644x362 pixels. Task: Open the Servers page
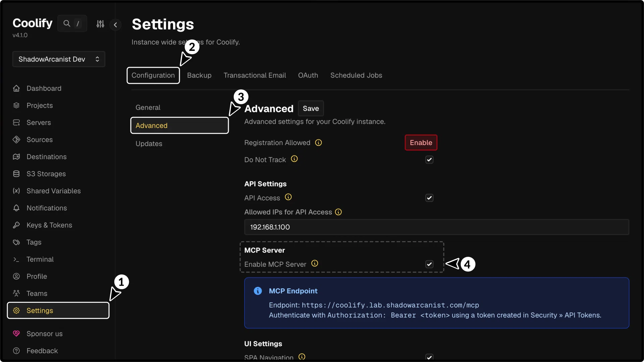pyautogui.click(x=39, y=123)
